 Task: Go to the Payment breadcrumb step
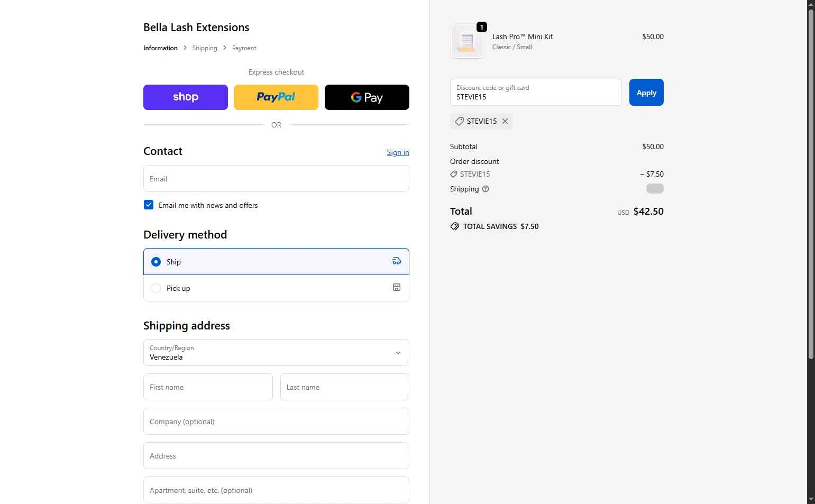pos(244,48)
